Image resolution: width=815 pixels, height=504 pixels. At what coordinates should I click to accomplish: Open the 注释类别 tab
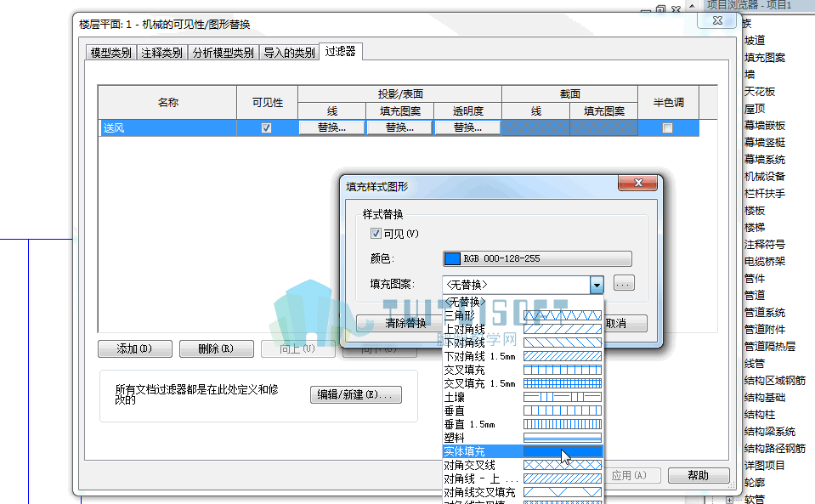[161, 53]
